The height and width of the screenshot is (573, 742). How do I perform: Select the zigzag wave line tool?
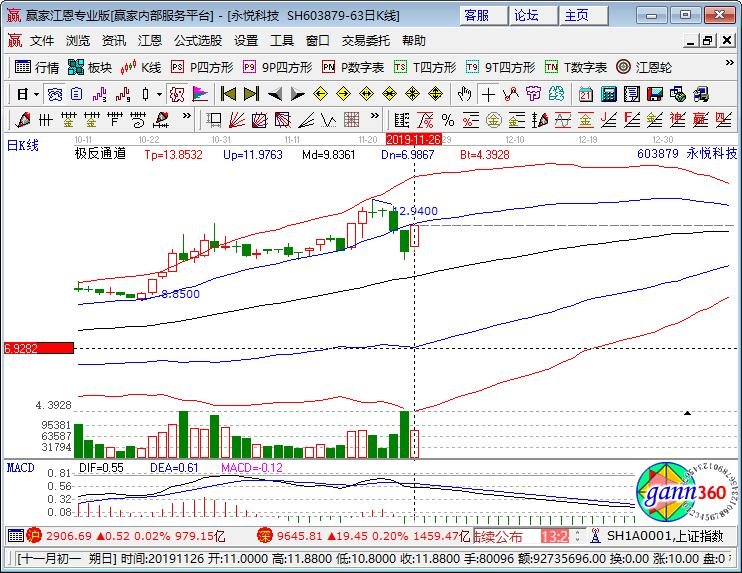pyautogui.click(x=328, y=120)
